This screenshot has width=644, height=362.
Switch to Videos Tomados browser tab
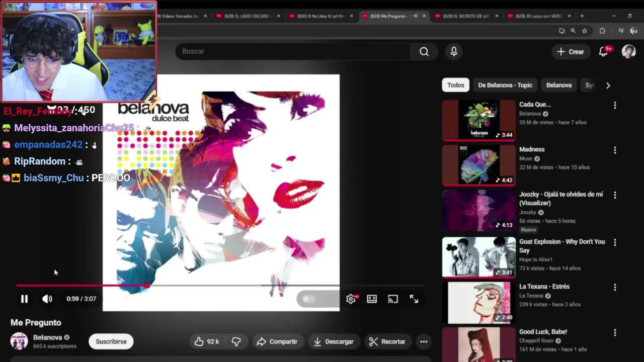(180, 16)
